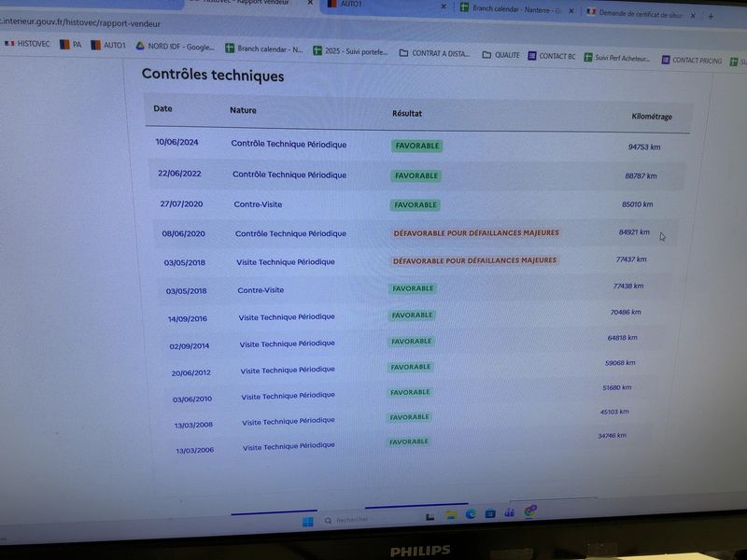Open Microsoft Store from taskbar
The height and width of the screenshot is (560, 747).
[x=489, y=513]
